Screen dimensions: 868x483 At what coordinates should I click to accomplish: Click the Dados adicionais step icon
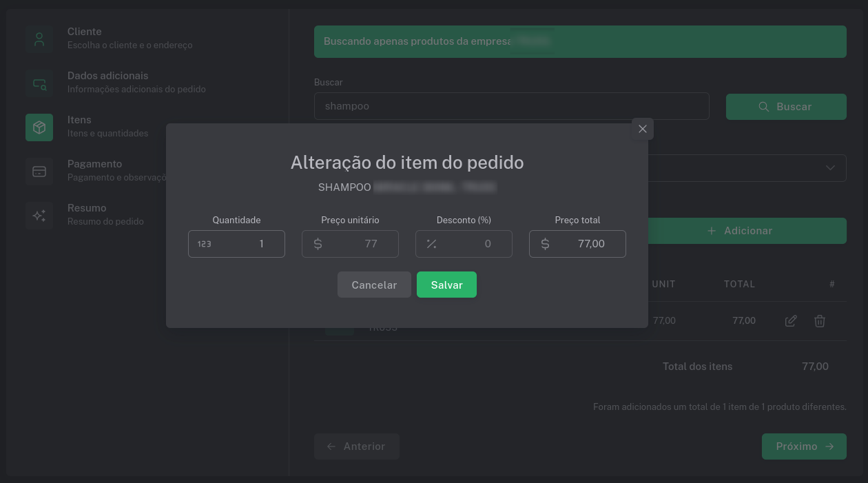(x=39, y=83)
